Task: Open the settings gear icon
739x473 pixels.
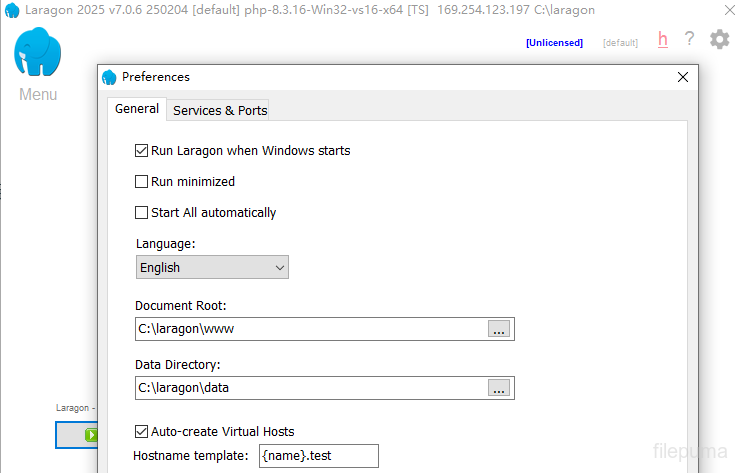Action: [x=720, y=39]
